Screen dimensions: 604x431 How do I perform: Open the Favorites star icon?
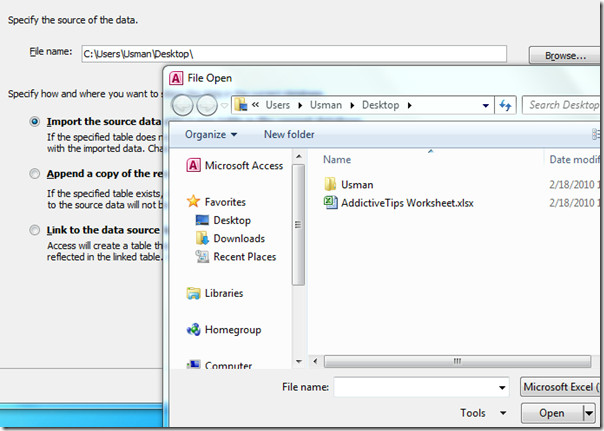(193, 201)
